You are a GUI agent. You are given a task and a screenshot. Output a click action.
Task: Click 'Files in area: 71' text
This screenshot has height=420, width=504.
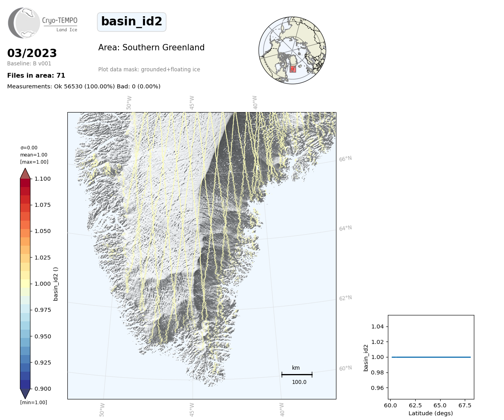36,75
